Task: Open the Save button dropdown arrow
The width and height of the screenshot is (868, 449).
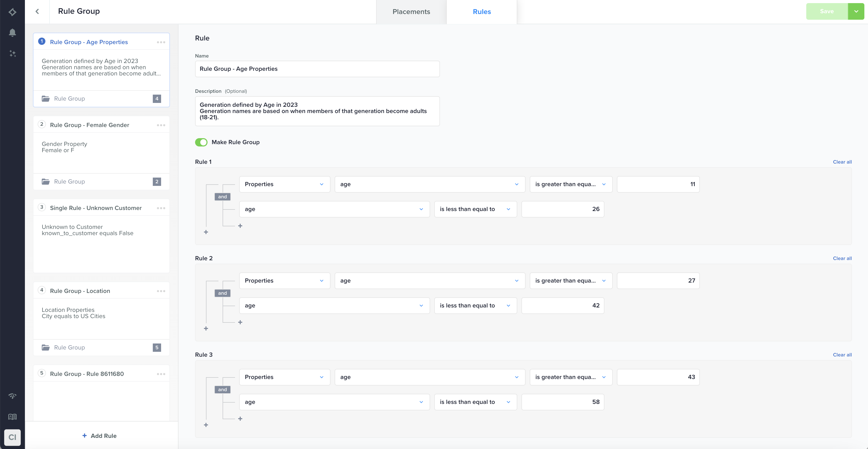Action: coord(856,11)
